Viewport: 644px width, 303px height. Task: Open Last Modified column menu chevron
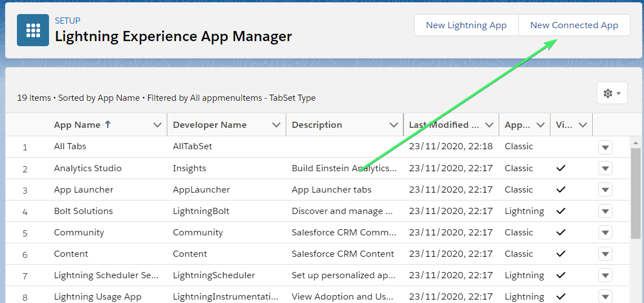click(489, 125)
